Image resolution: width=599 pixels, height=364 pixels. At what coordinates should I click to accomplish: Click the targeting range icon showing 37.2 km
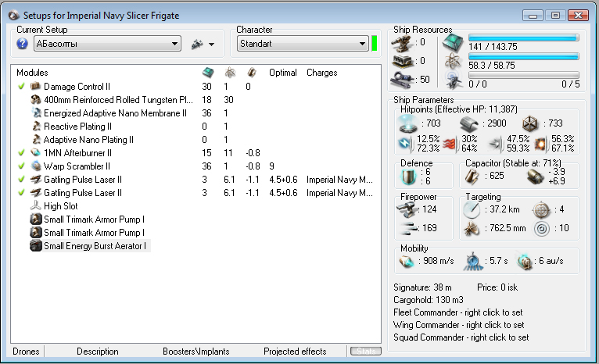[x=472, y=209]
